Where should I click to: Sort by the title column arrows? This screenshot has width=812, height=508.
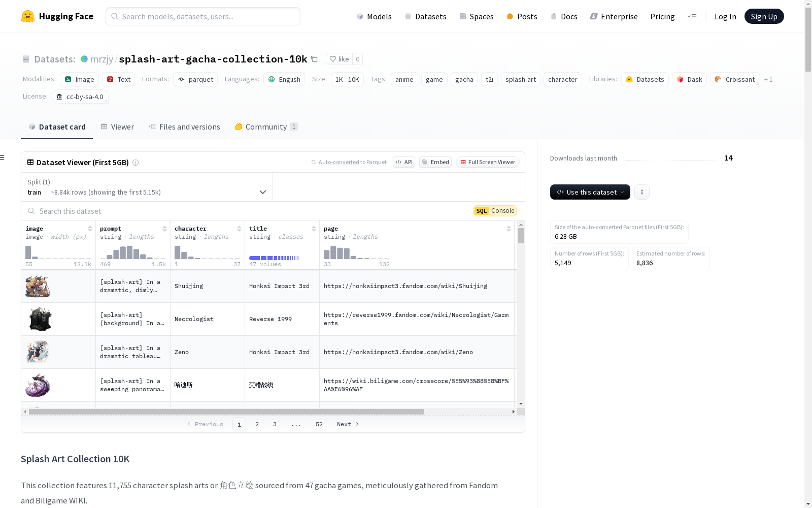point(314,229)
